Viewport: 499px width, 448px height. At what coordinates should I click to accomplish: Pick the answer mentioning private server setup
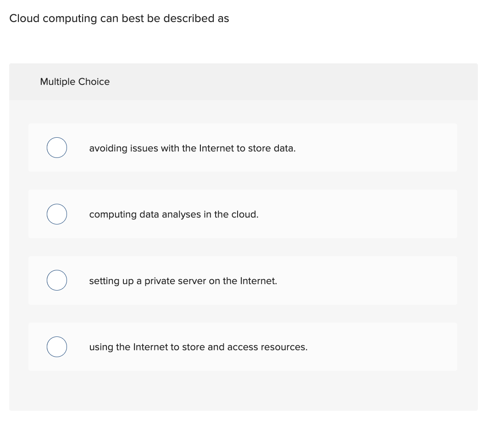[183, 280]
